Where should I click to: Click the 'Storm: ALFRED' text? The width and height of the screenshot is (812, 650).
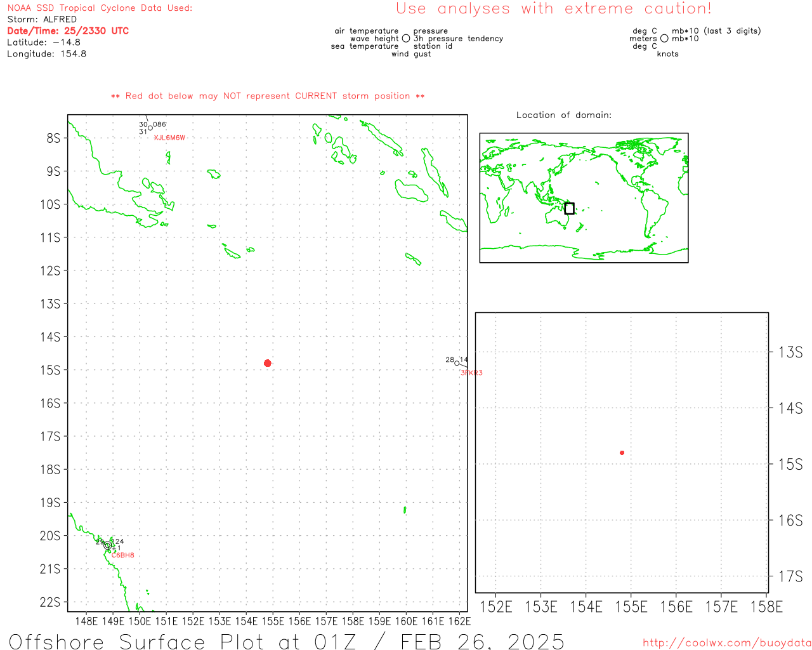(42, 20)
